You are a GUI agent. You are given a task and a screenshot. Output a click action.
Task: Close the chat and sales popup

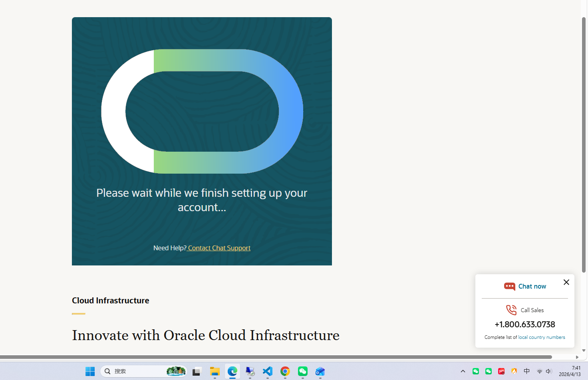pyautogui.click(x=566, y=282)
